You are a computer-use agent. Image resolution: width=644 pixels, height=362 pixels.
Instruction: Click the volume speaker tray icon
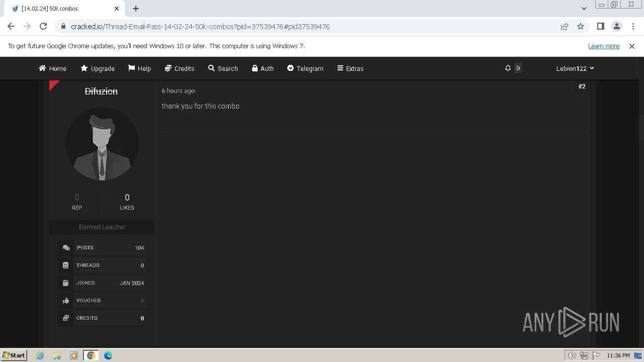point(572,355)
